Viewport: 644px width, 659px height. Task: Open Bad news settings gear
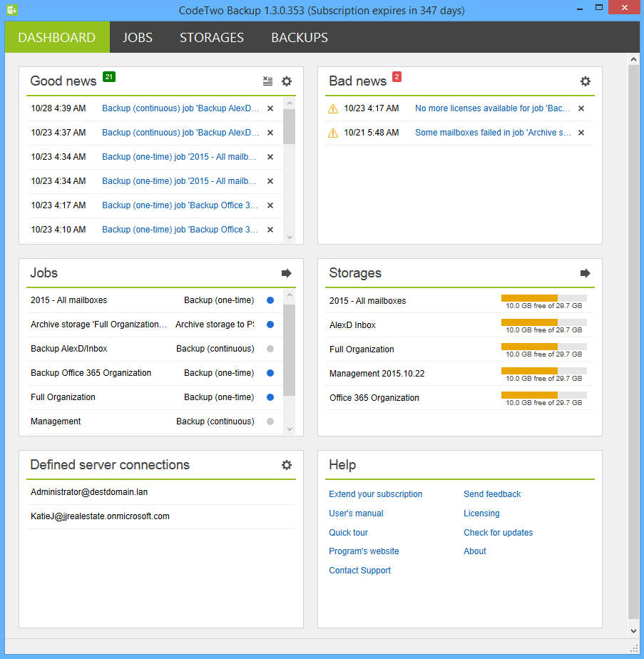click(585, 81)
